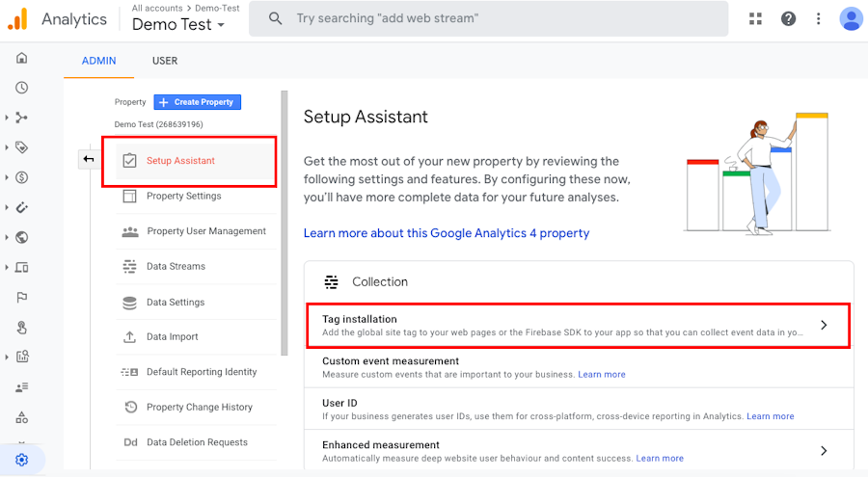This screenshot has height=477, width=868.
Task: Open the flag icon in sidebar
Action: [21, 298]
